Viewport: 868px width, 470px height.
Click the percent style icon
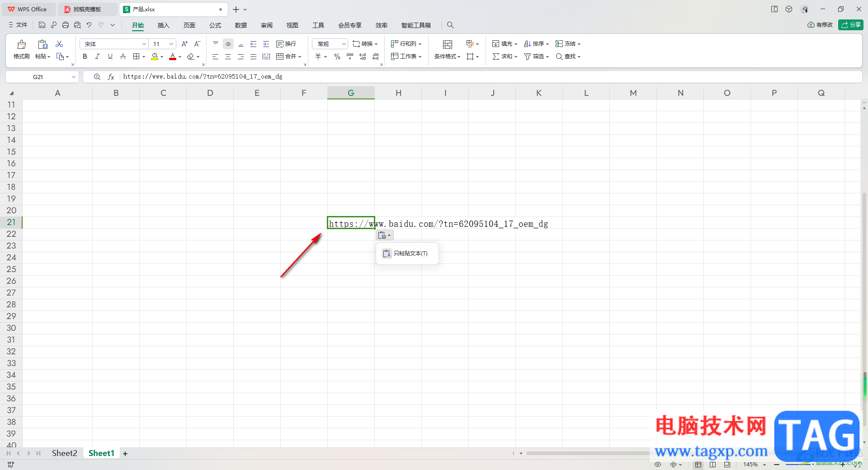(337, 56)
